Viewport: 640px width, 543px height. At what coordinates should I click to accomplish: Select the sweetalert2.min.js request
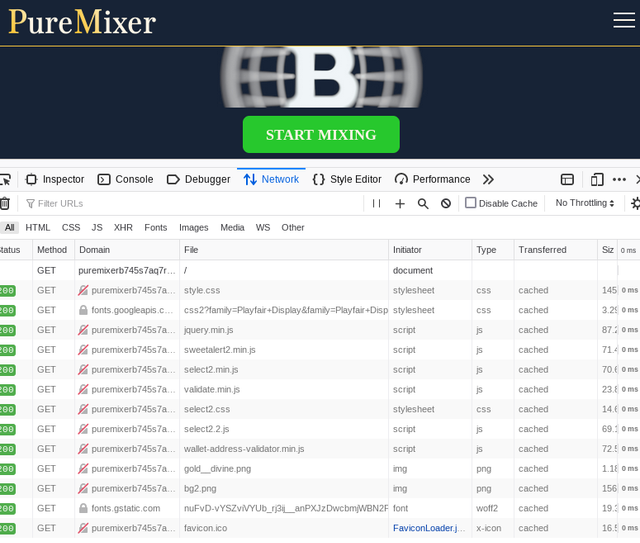[320, 350]
